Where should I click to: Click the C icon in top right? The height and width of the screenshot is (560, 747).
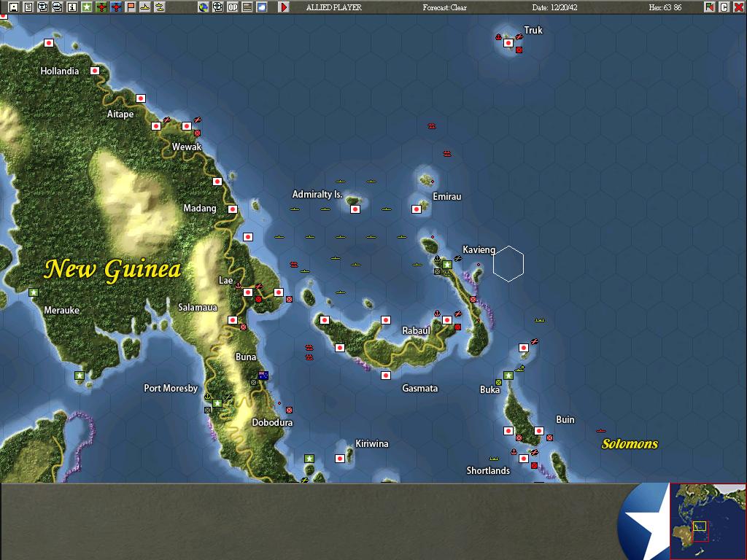[724, 7]
